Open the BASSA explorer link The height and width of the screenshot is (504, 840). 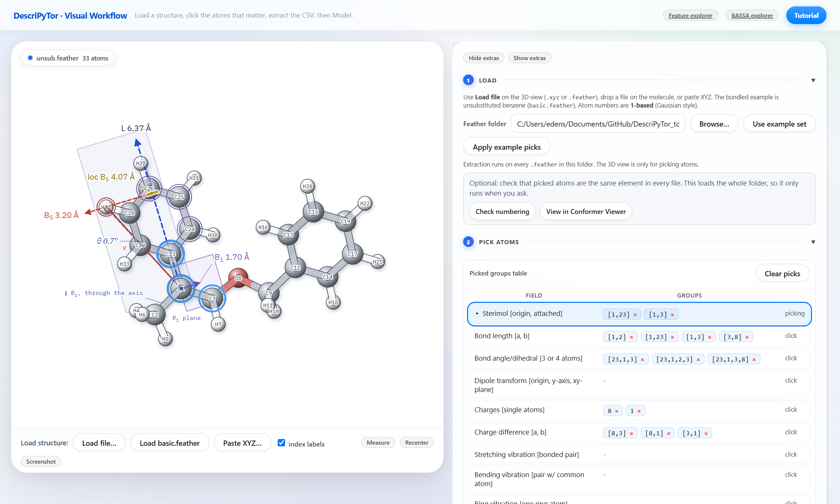752,15
